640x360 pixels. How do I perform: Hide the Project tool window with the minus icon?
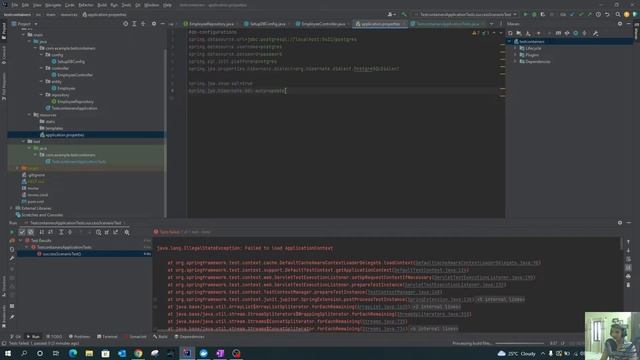tap(162, 24)
